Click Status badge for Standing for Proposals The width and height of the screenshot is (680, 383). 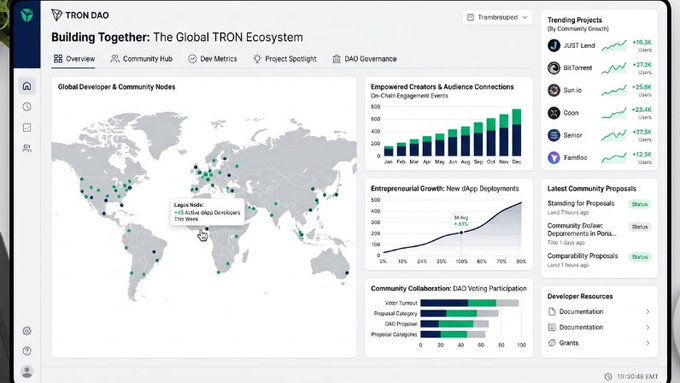pos(640,204)
